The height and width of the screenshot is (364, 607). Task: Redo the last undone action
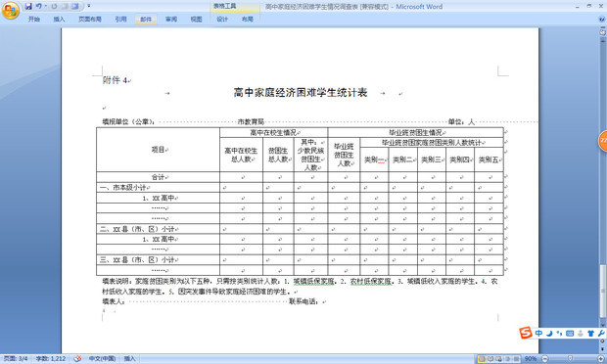click(54, 6)
